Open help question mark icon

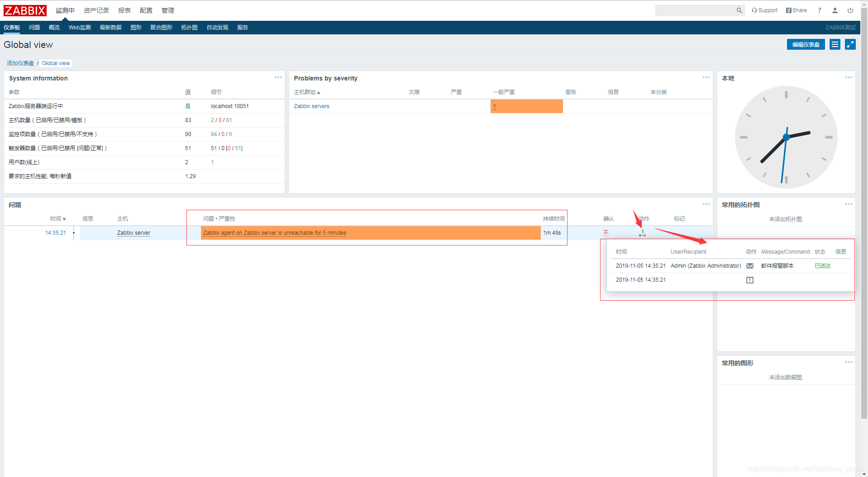(x=819, y=10)
